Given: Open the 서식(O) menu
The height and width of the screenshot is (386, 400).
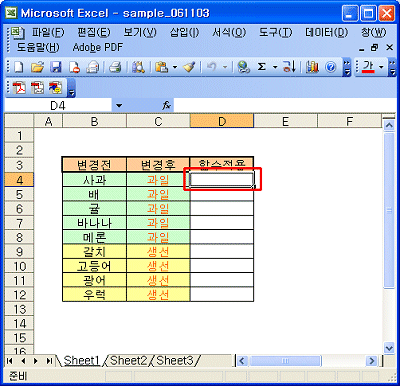Looking at the screenshot, I should (229, 32).
